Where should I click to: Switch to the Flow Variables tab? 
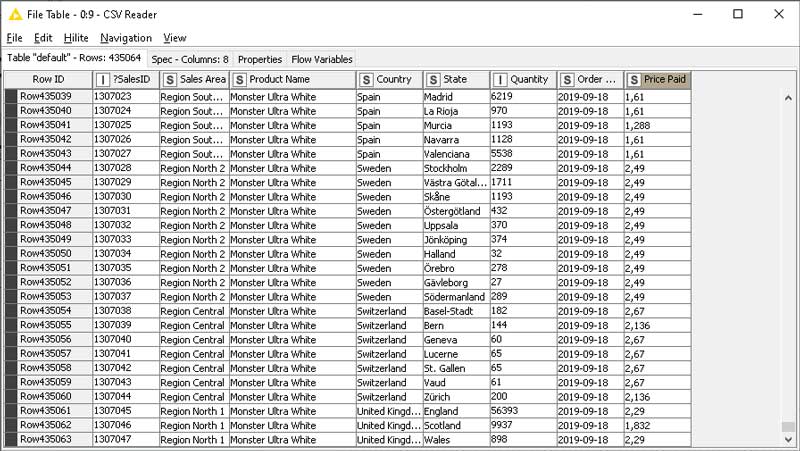(322, 59)
